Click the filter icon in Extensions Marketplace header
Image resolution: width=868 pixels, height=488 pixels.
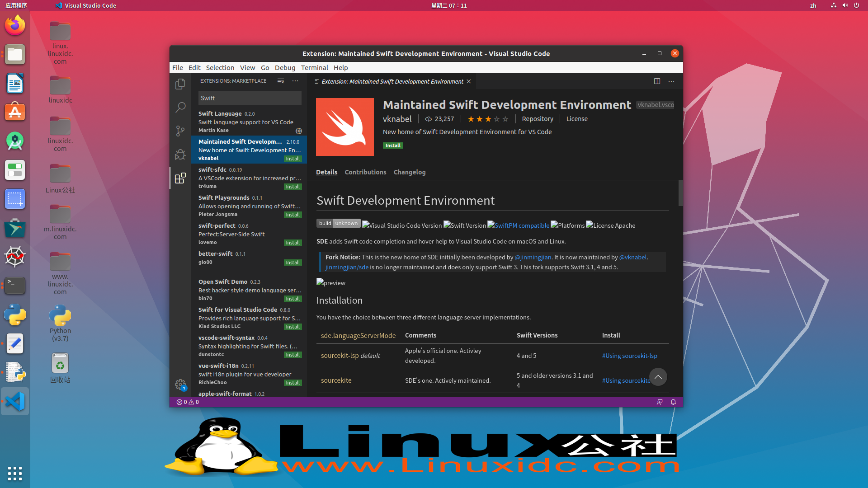(280, 81)
